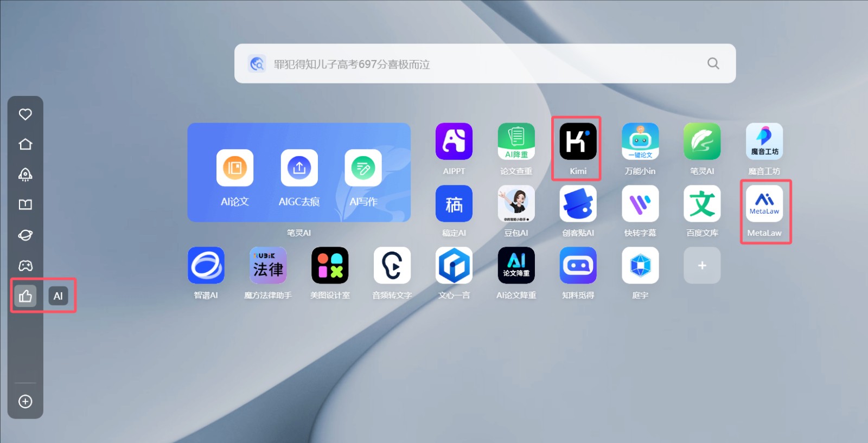Open the heart favorites sidebar category
This screenshot has width=868, height=443.
click(25, 114)
